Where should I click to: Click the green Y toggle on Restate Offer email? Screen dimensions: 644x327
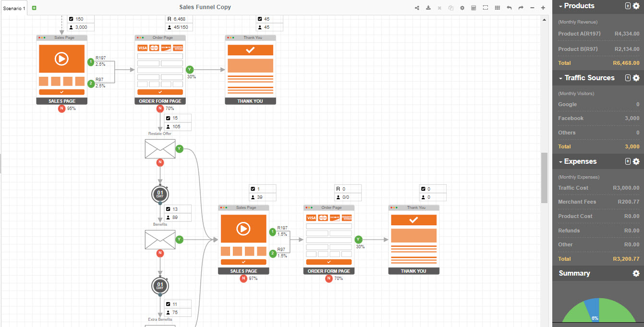coord(180,148)
